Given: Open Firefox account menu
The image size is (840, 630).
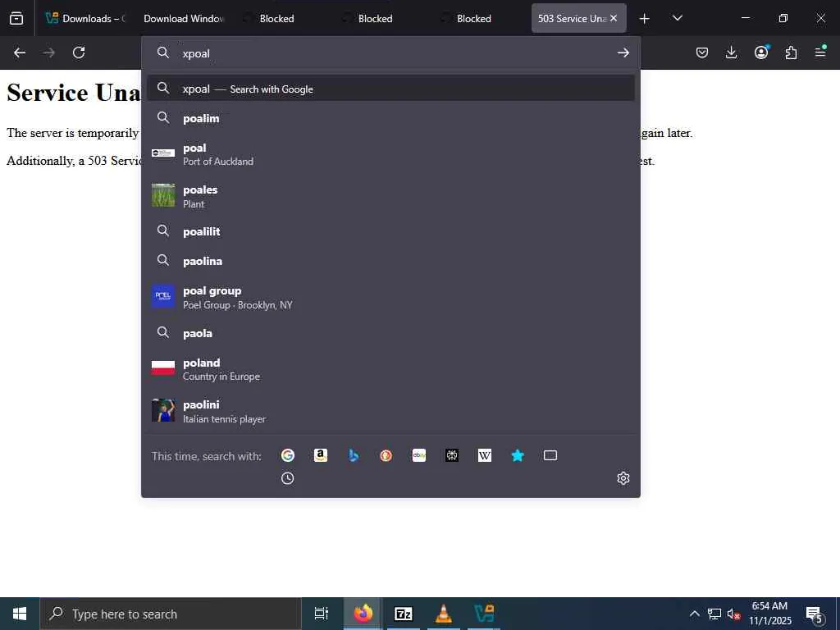Looking at the screenshot, I should tap(761, 52).
